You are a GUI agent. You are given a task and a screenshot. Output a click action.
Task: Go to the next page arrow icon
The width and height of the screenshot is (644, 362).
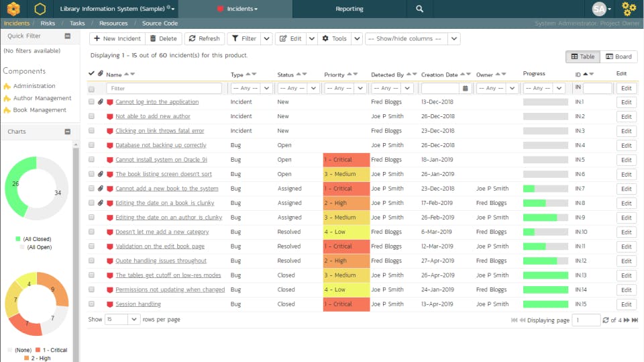[x=627, y=320]
